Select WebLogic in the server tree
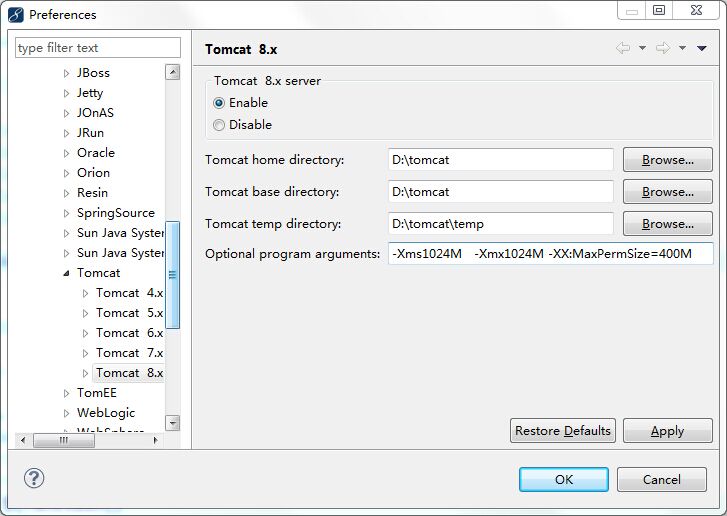Image resolution: width=727 pixels, height=516 pixels. [x=106, y=413]
